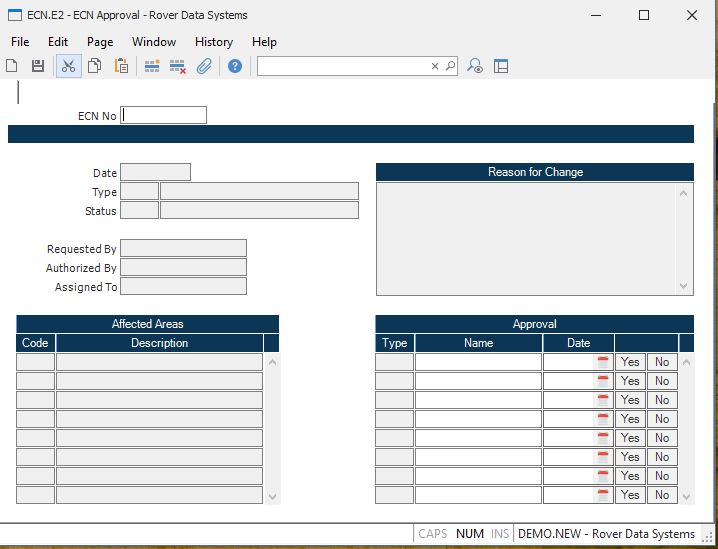Open calendar picker in first Approval date
The width and height of the screenshot is (718, 549).
click(603, 362)
